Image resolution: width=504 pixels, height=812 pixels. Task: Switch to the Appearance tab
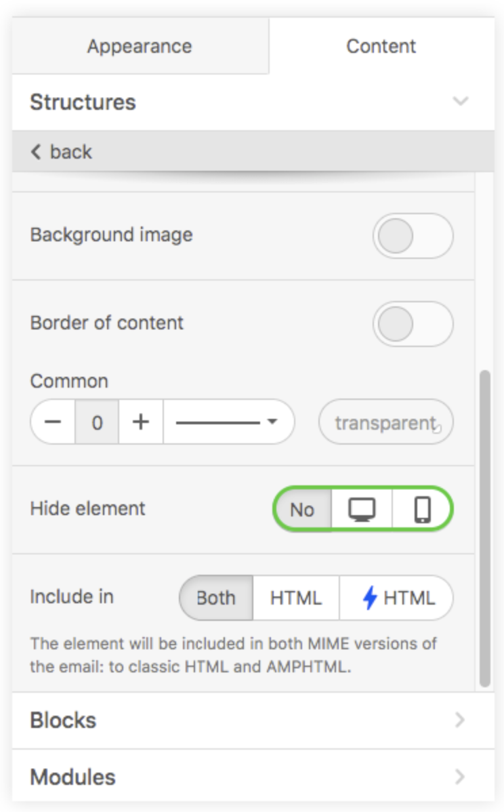click(x=140, y=46)
